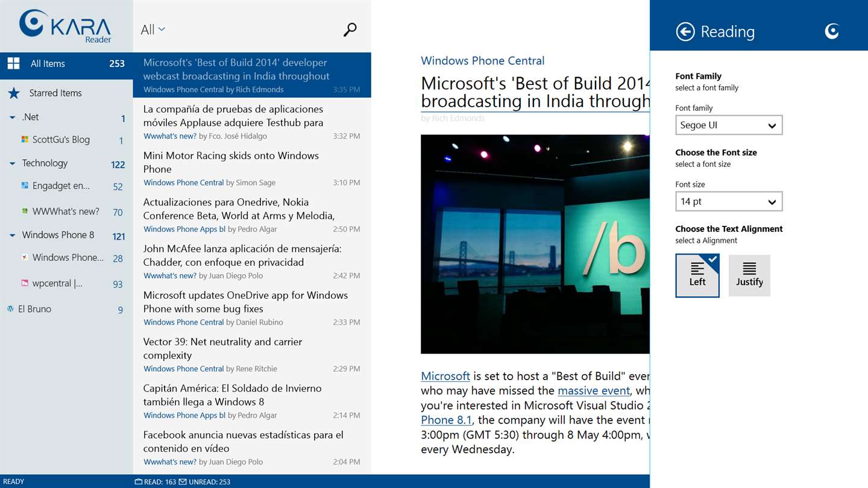The width and height of the screenshot is (868, 488).
Task: Open the WWWhat's new? feed
Action: click(x=66, y=211)
